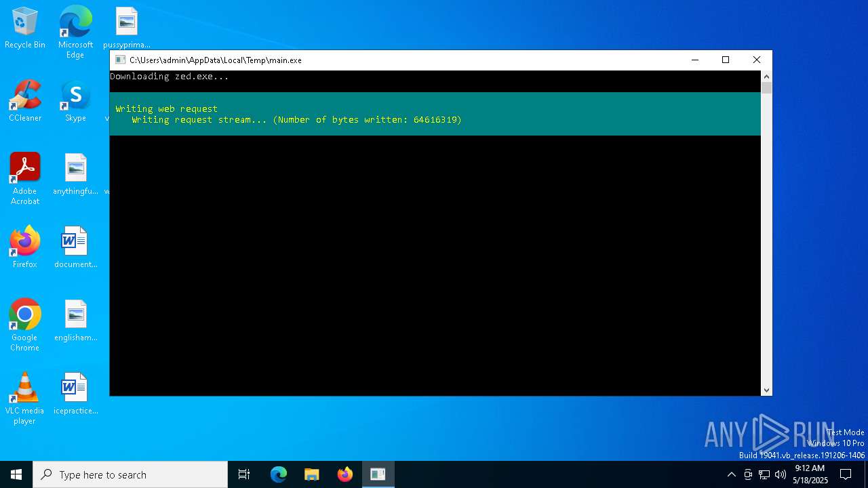Select the anythingfu image file icon
This screenshot has width=868, height=488.
click(x=75, y=174)
